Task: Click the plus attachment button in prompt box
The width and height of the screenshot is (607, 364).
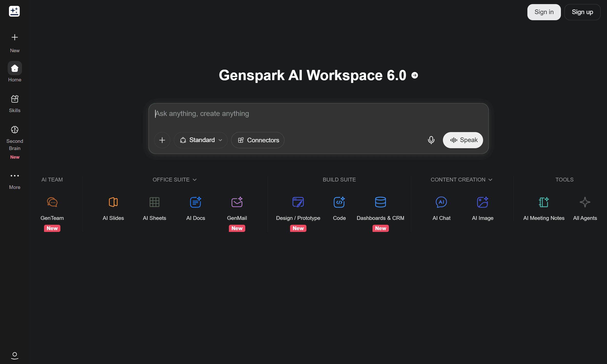Action: (162, 140)
